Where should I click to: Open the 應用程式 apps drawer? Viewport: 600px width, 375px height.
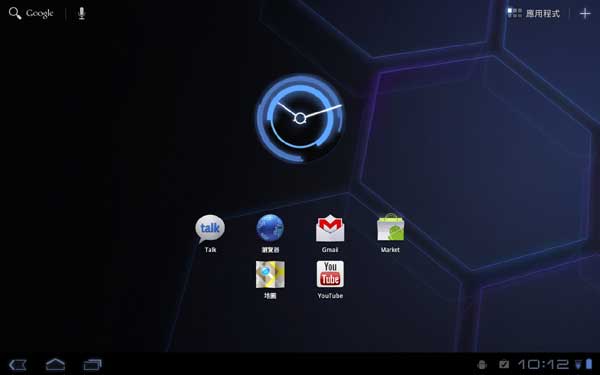pos(533,13)
